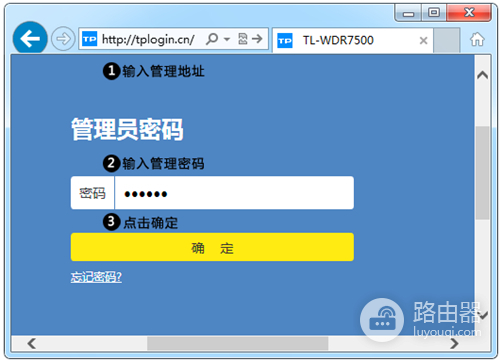Click the horizontal scrollbar left arrow
The image size is (500, 360).
coord(32,343)
